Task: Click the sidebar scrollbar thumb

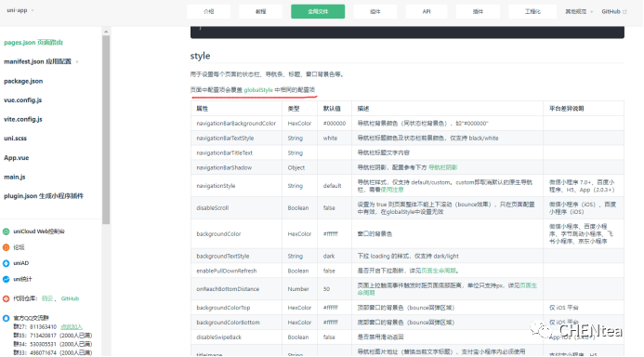Action: 106,129
